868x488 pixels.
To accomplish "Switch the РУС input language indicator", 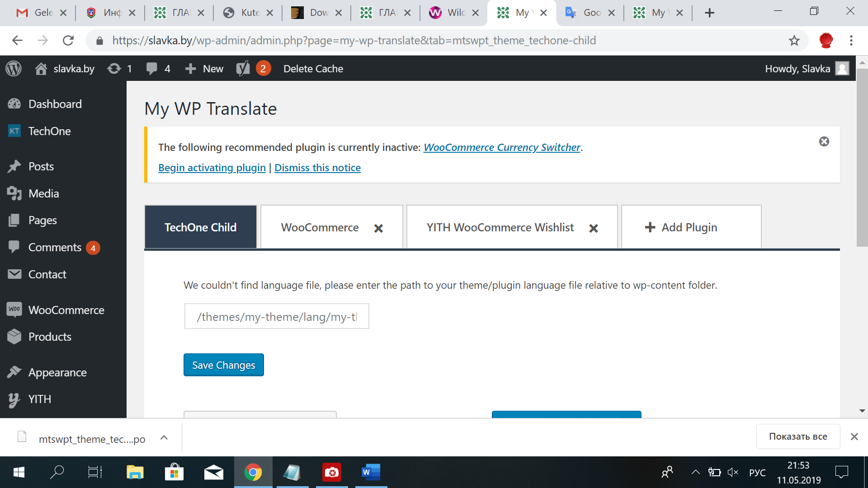I will (x=757, y=473).
